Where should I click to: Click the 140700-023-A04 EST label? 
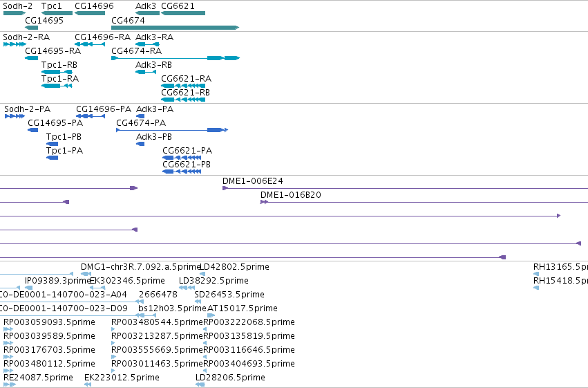[64, 295]
